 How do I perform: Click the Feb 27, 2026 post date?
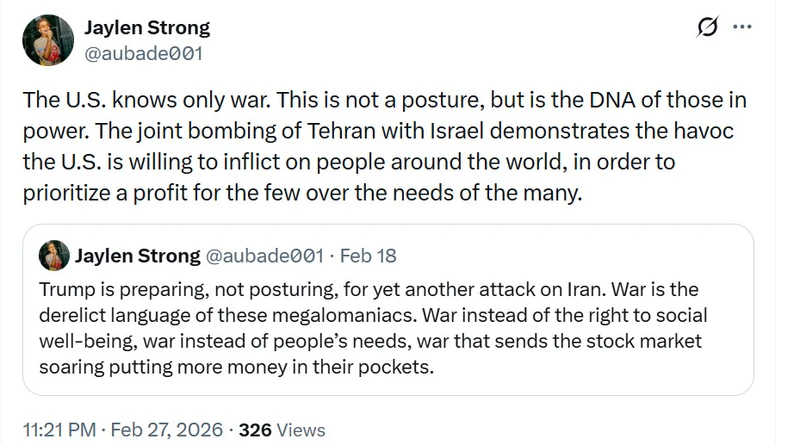[x=167, y=430]
